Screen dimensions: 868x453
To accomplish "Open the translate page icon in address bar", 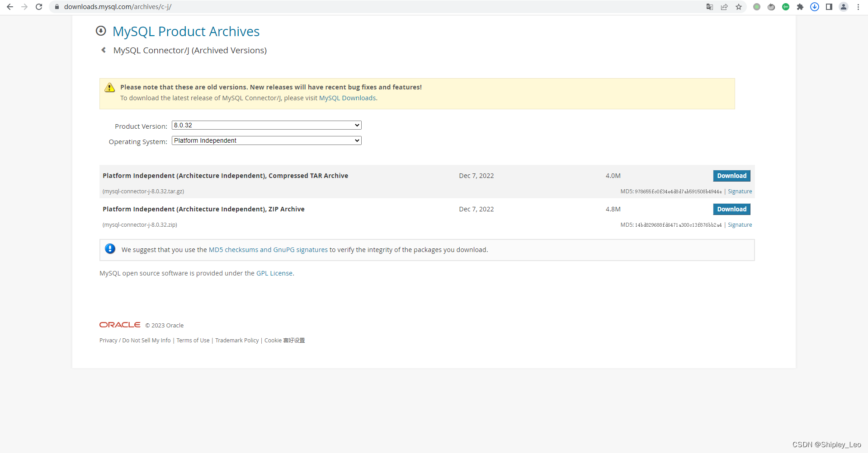I will (x=710, y=7).
